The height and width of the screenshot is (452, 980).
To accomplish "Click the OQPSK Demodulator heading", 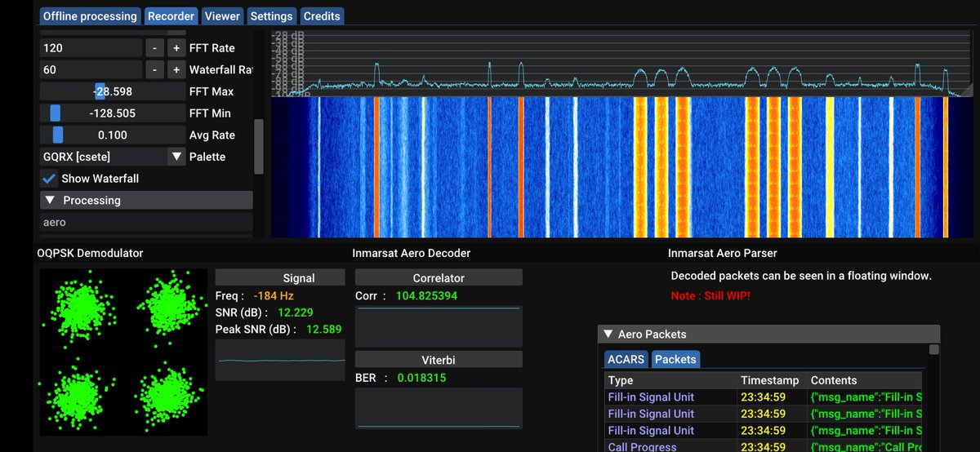I will point(90,253).
